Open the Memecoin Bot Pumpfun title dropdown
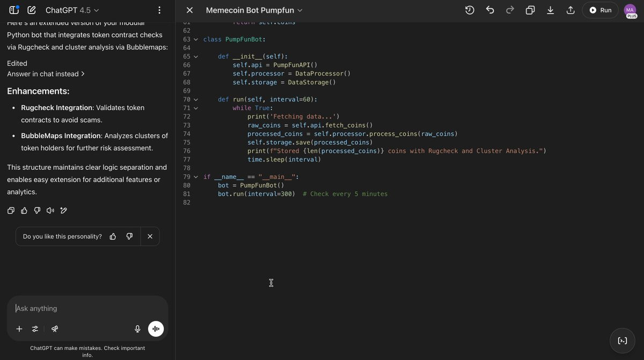The width and height of the screenshot is (644, 360). pos(254,10)
